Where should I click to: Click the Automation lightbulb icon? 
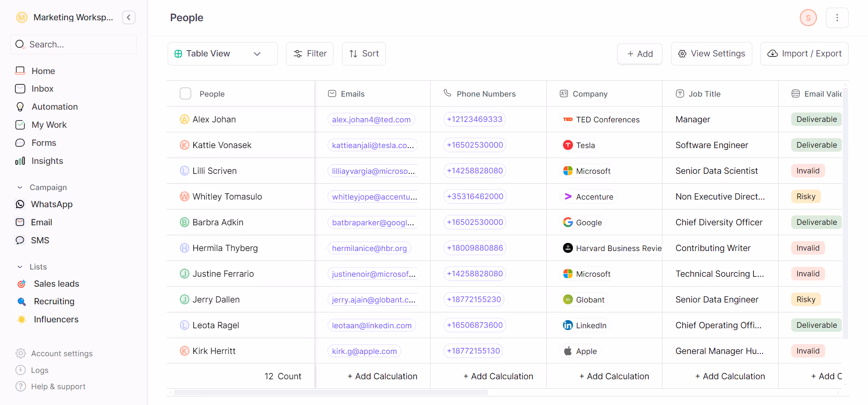tap(20, 107)
